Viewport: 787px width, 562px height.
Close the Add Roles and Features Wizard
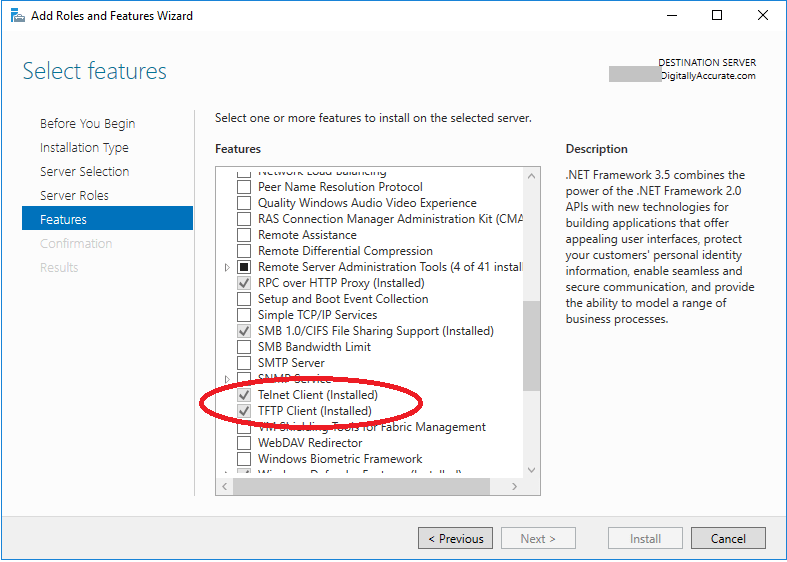pyautogui.click(x=762, y=16)
